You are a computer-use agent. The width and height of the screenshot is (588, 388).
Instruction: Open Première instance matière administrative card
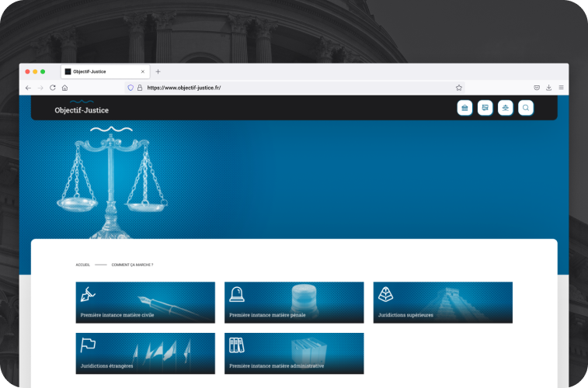(294, 354)
